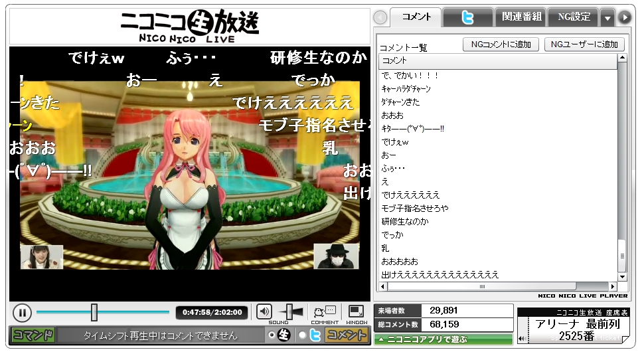Switch to the コメント tab
The width and height of the screenshot is (644, 352).
click(416, 17)
